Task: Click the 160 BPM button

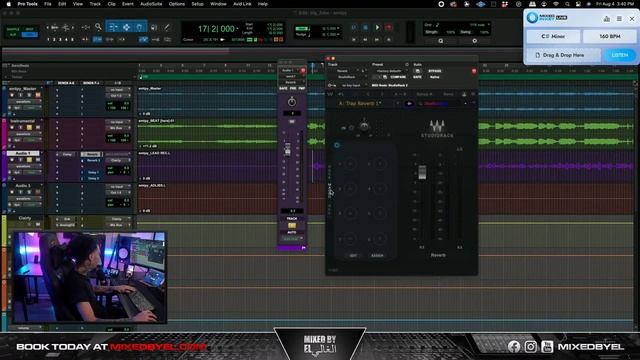Action: [609, 36]
